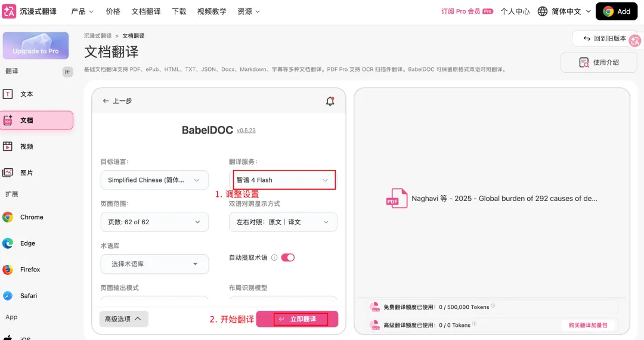Click 回到旧版本 button
This screenshot has height=340, width=644.
click(x=605, y=39)
